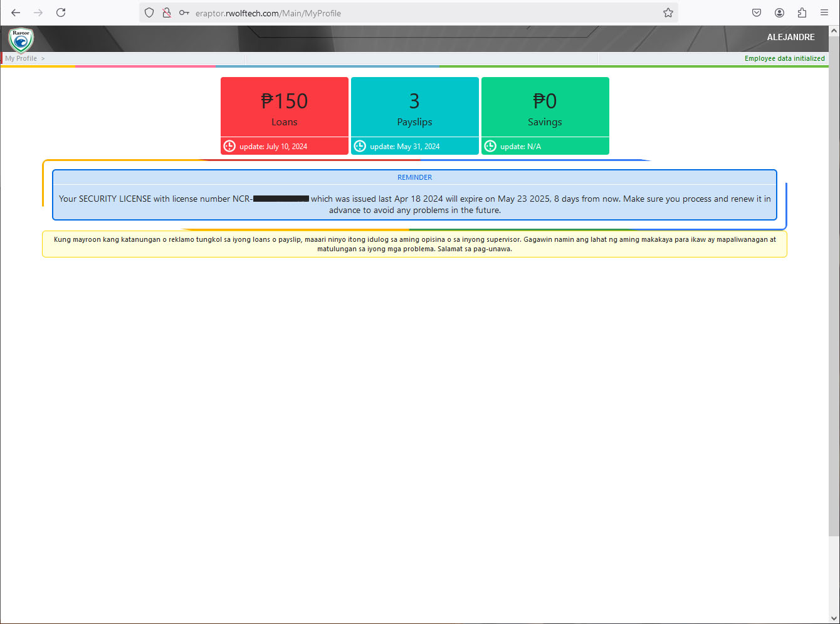Bookmark this page with star icon
840x624 pixels.
[668, 13]
